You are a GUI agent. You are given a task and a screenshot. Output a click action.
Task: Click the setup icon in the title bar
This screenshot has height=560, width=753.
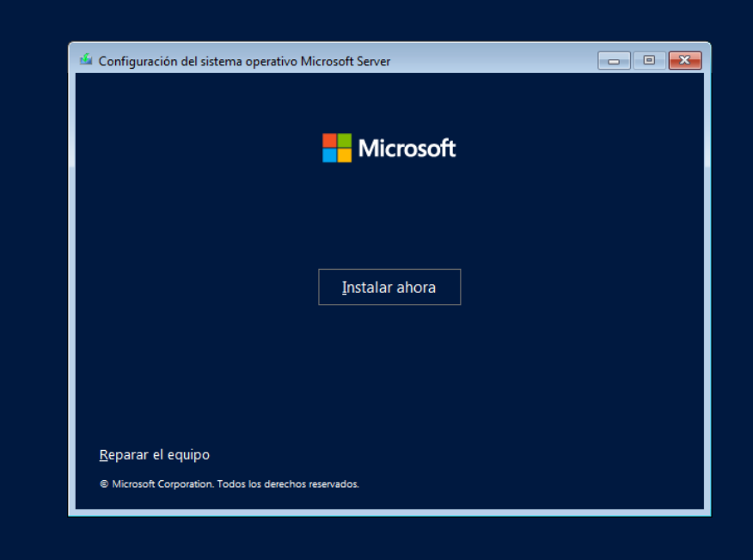pos(86,60)
